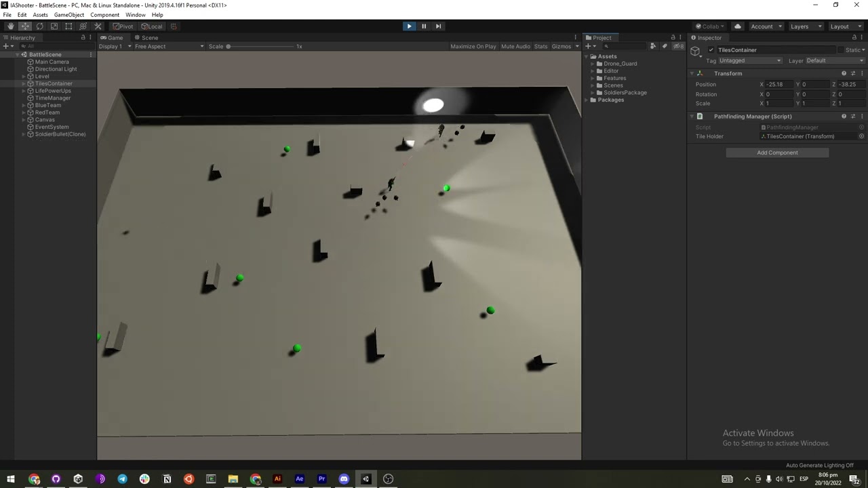Open Layers dropdown
This screenshot has height=488, width=868.
click(805, 26)
